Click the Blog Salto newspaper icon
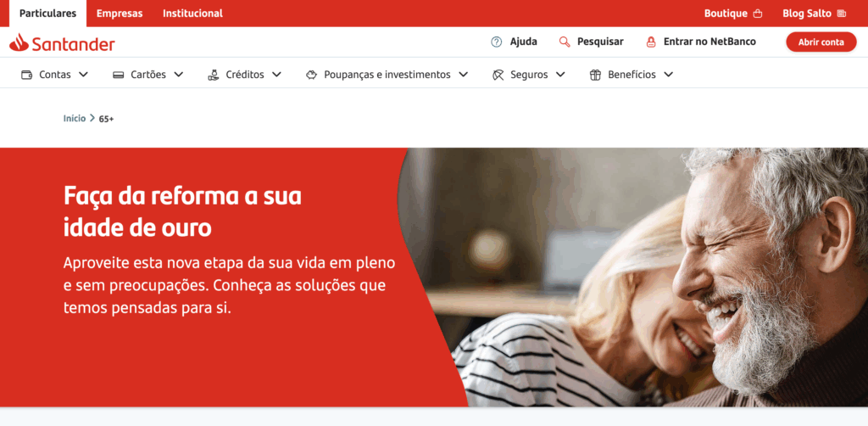Viewport: 868px width, 426px height. coord(842,14)
